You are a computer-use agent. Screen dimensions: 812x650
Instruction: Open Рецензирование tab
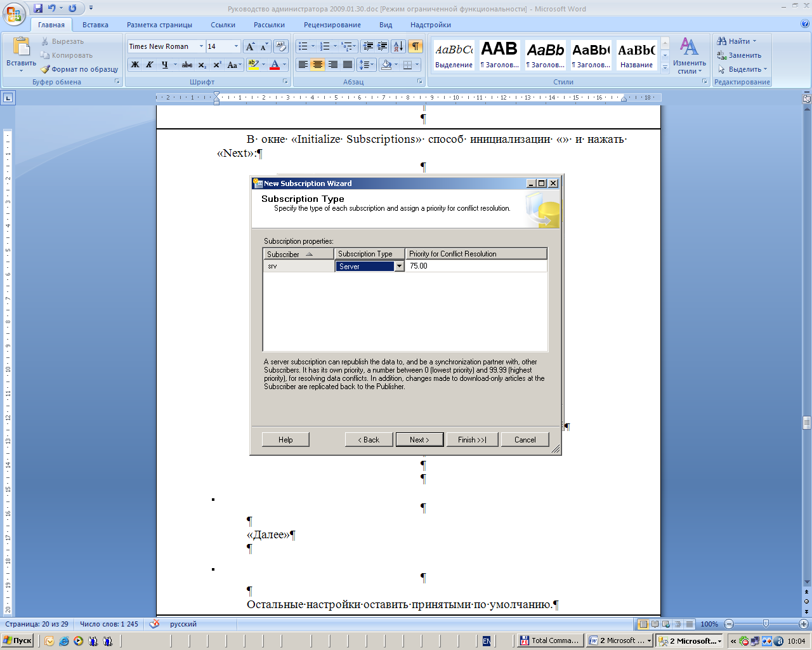pos(332,25)
